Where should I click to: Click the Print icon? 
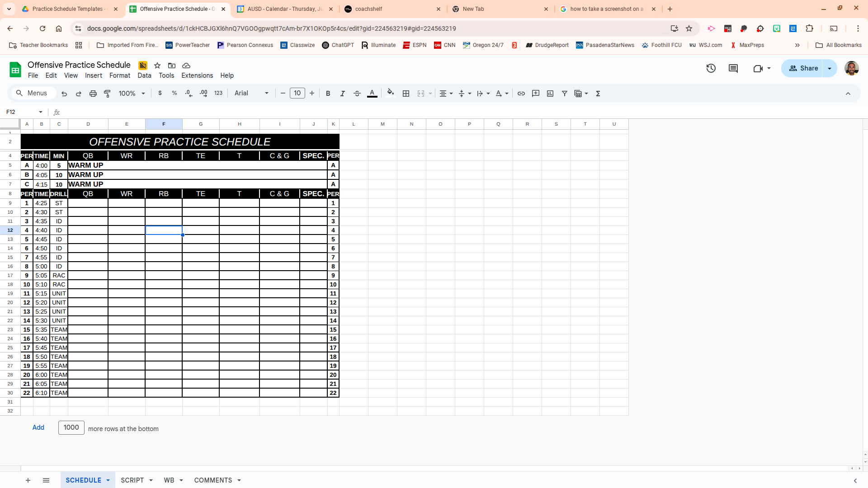coord(93,94)
